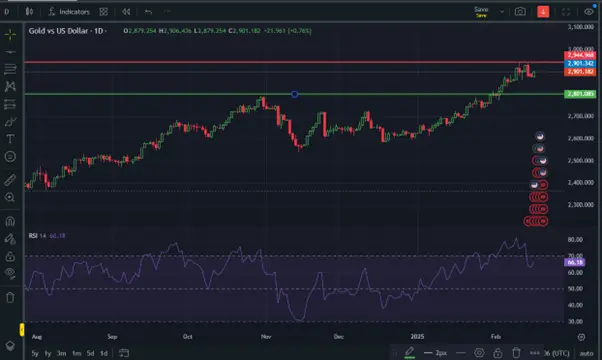
Task: Select the trend line tool
Action: click(x=10, y=52)
